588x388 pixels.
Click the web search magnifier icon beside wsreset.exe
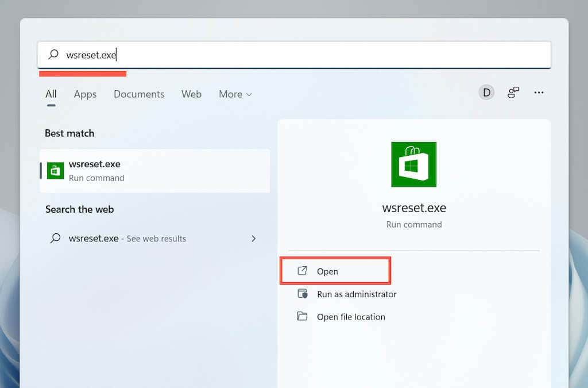56,239
